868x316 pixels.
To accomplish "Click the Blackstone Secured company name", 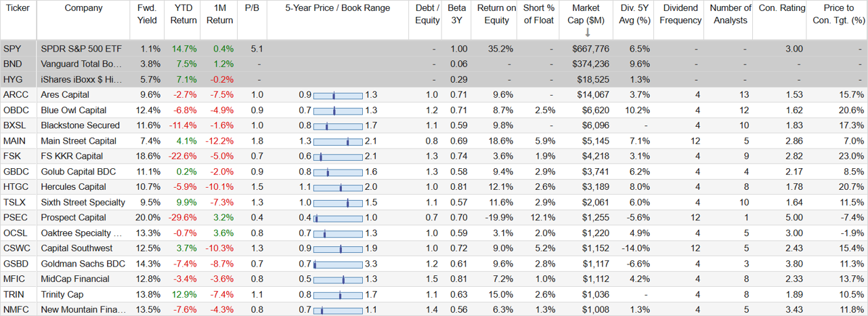I will click(x=80, y=125).
